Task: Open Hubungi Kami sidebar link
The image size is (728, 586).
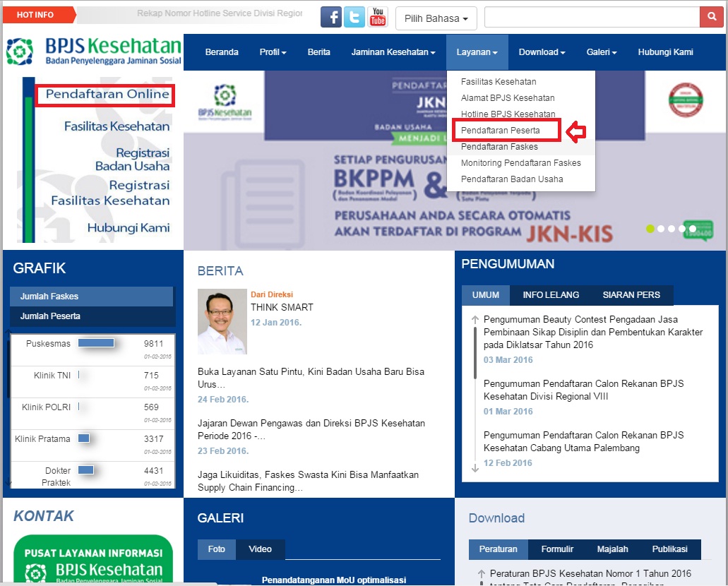Action: pyautogui.click(x=129, y=227)
